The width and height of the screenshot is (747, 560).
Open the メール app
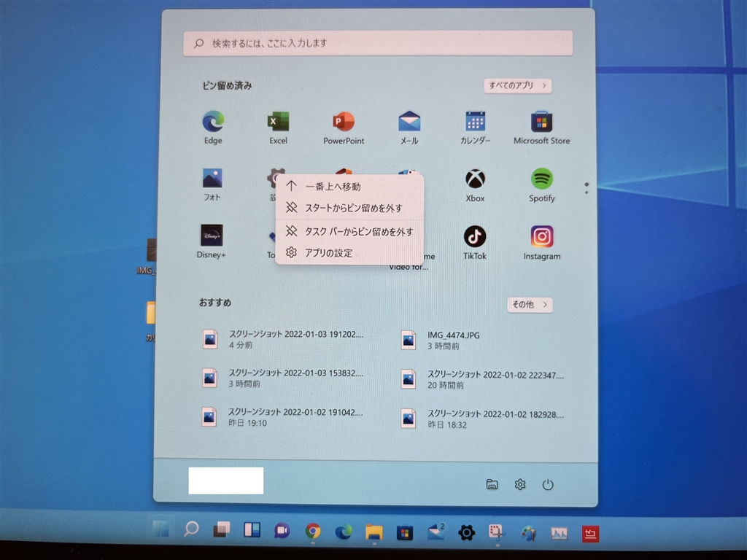pyautogui.click(x=409, y=127)
